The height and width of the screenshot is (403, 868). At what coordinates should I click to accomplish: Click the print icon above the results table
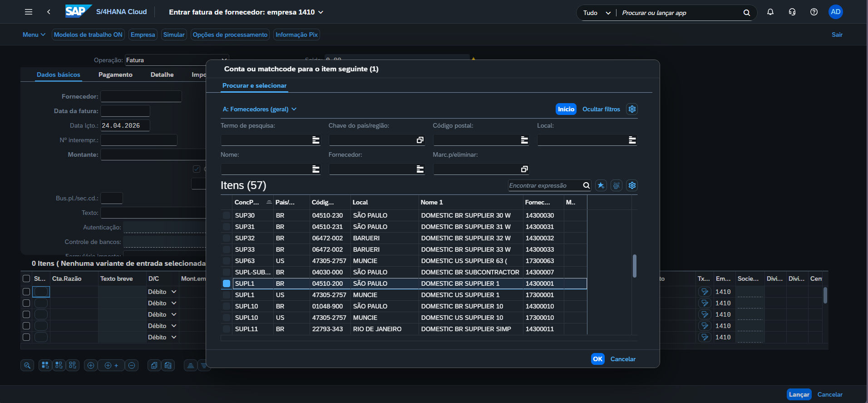(x=616, y=185)
